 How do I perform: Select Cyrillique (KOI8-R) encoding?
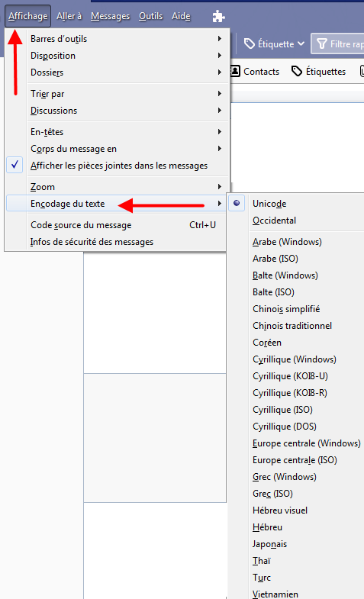[x=290, y=393]
